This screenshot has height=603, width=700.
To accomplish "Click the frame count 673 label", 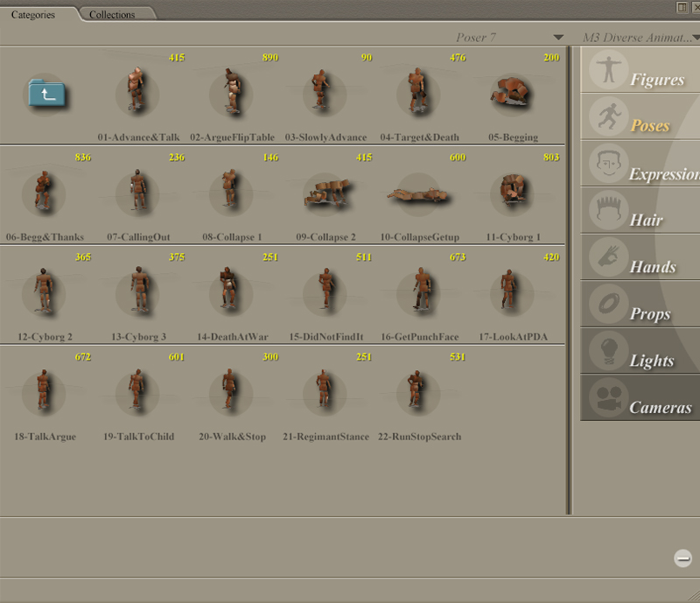I will [x=458, y=256].
